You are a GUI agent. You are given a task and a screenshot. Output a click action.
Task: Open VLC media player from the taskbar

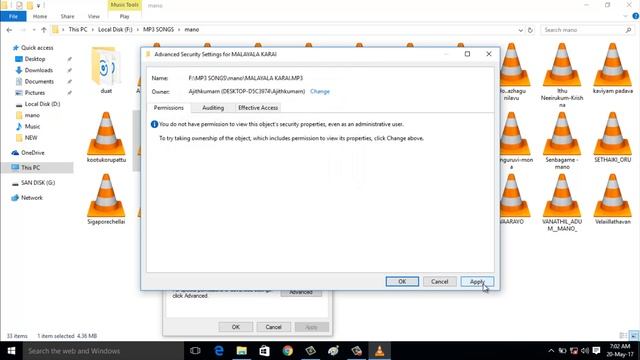(380, 351)
